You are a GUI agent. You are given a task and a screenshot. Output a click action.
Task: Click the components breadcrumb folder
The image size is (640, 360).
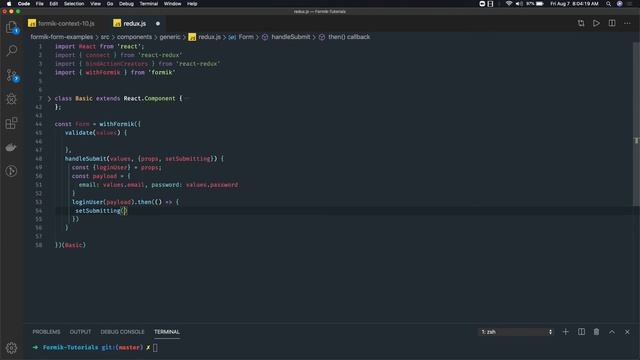pos(134,37)
